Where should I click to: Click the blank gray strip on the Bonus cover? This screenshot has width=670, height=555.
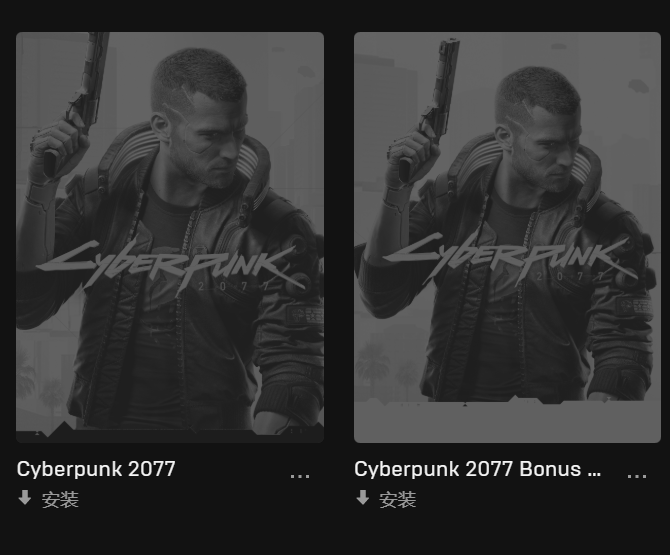tap(507, 422)
